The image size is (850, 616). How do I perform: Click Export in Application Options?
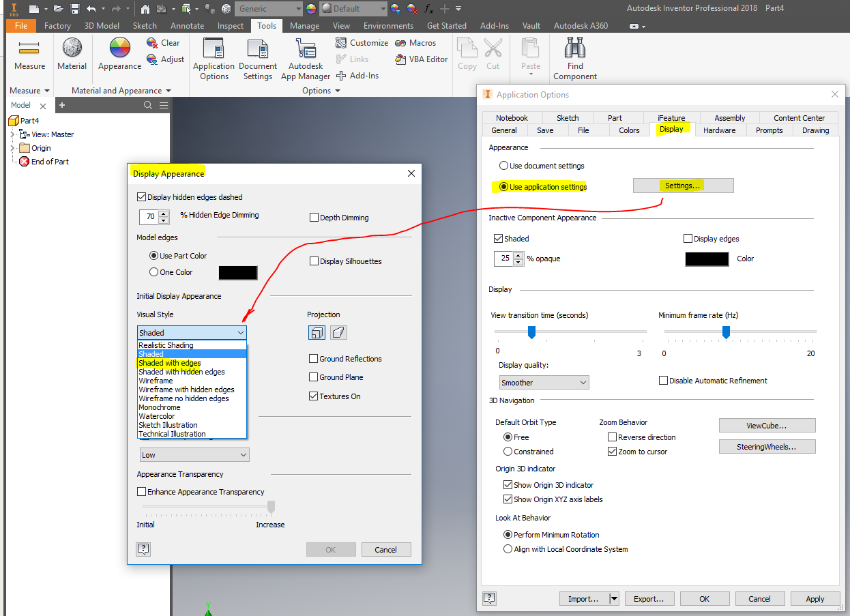point(649,598)
